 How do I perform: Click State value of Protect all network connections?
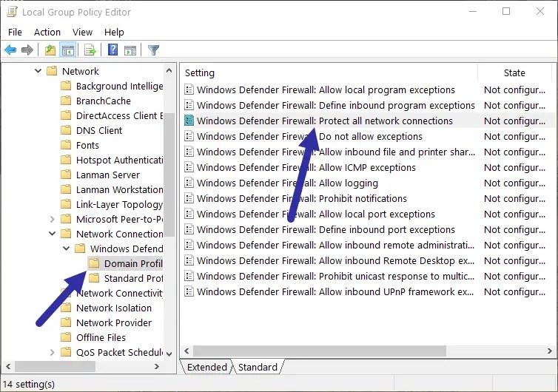[514, 121]
